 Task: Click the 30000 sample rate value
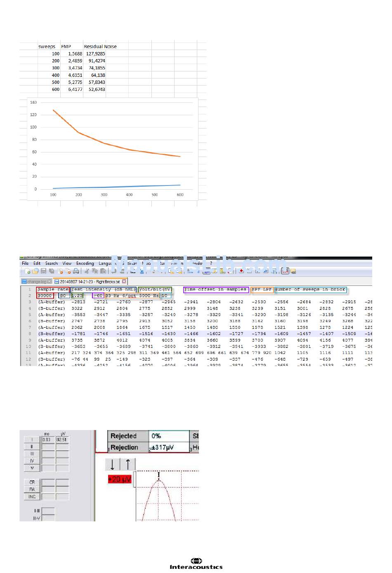click(45, 296)
